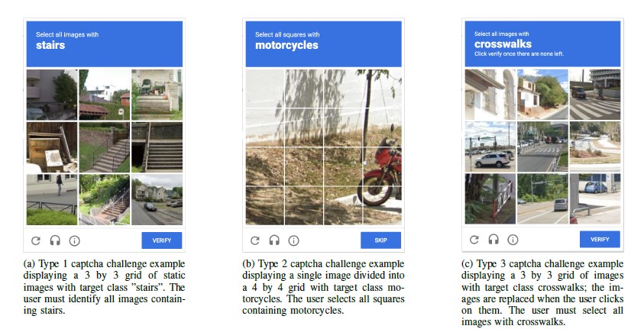
Task: Select square containing motorcycle front wheel
Action: coord(383,205)
